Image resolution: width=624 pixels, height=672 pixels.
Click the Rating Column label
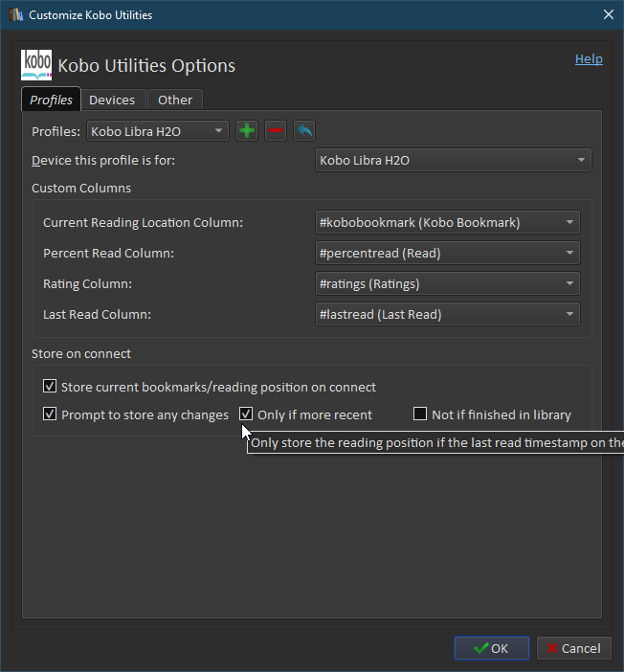[88, 283]
